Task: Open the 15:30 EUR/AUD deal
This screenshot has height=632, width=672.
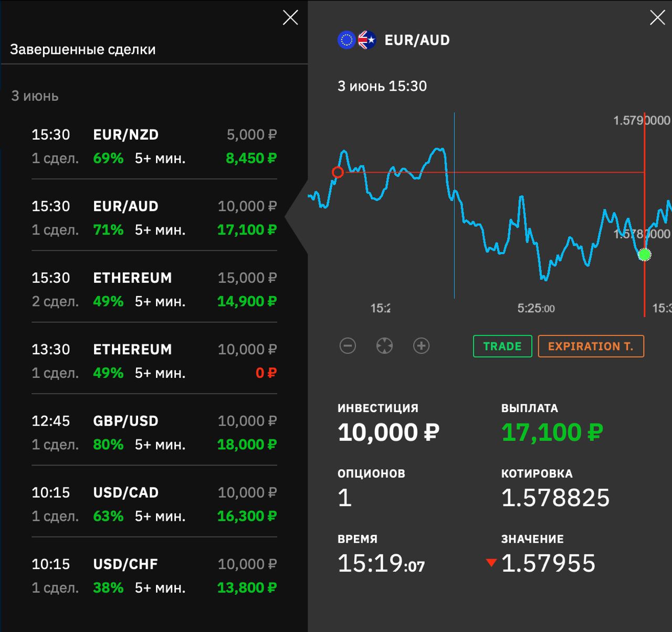Action: pos(154,218)
